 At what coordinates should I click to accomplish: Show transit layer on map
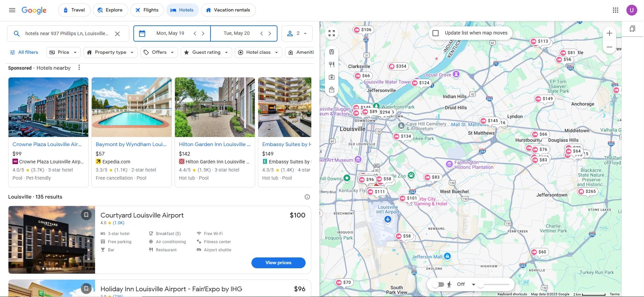coord(332,52)
